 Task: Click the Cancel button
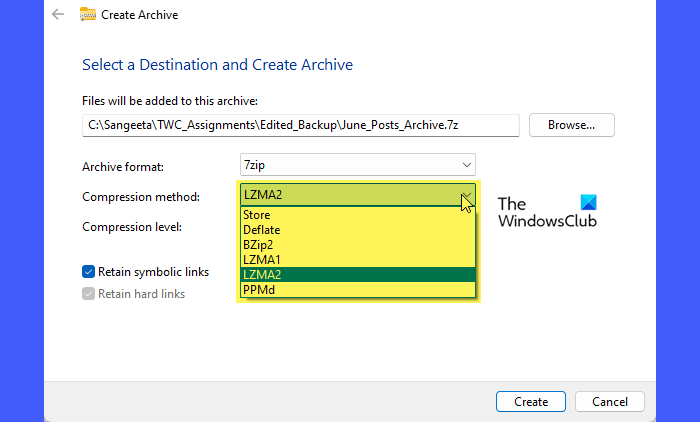tap(610, 401)
